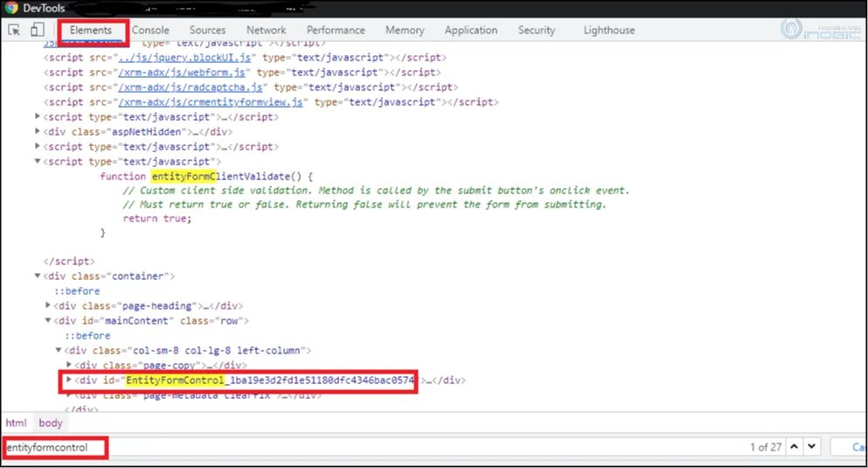This screenshot has width=868, height=468.
Task: Open the Sources tab
Action: pos(207,31)
